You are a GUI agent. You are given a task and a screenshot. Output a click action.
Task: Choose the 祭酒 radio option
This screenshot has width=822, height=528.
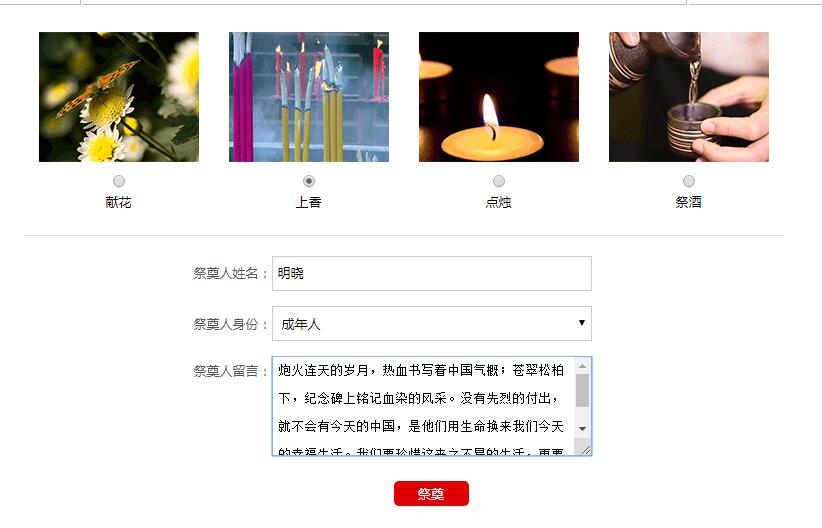[x=689, y=181]
